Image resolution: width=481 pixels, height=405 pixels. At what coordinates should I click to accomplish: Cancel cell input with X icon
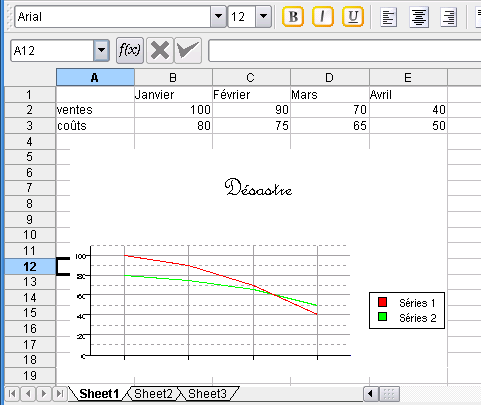tap(160, 50)
